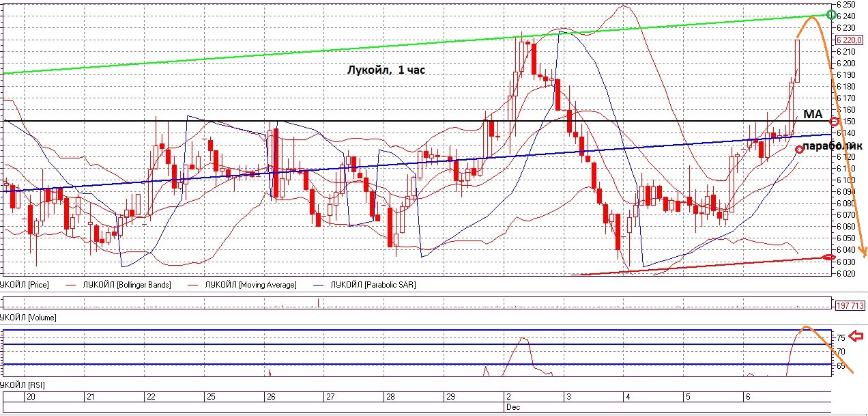This screenshot has width=868, height=416.
Task: Click the volume value box 197 713
Action: (850, 305)
